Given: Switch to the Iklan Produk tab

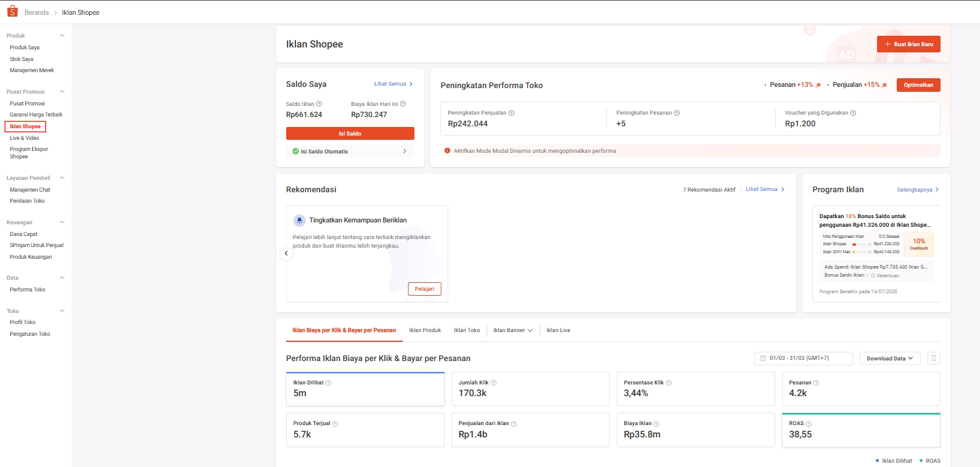Looking at the screenshot, I should click(x=425, y=330).
